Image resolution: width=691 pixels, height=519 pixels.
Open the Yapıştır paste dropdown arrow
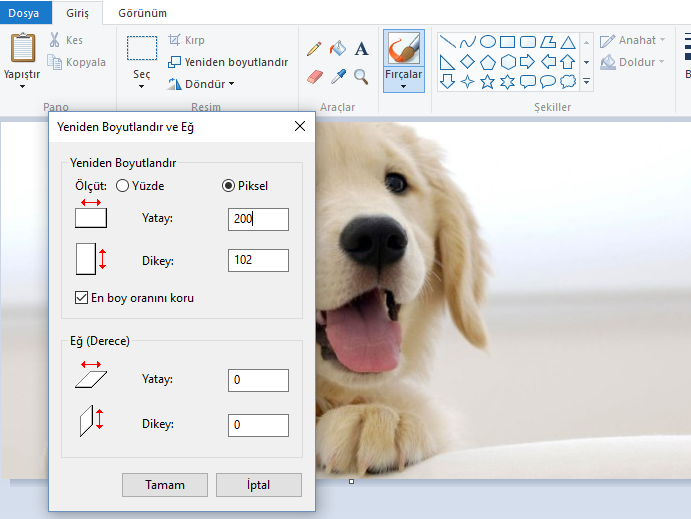coord(22,86)
